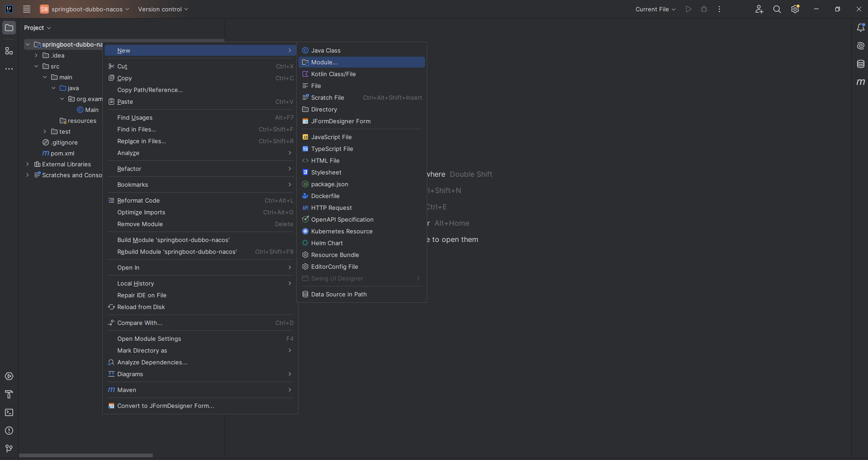Image resolution: width=868 pixels, height=460 pixels.
Task: Create Kubernetes Resource
Action: pyautogui.click(x=362, y=231)
